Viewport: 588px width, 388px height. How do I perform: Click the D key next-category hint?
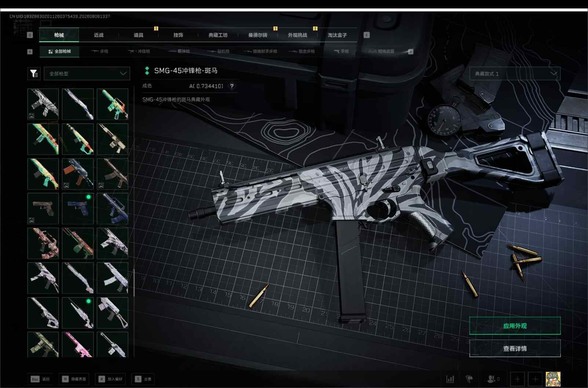coord(411,51)
